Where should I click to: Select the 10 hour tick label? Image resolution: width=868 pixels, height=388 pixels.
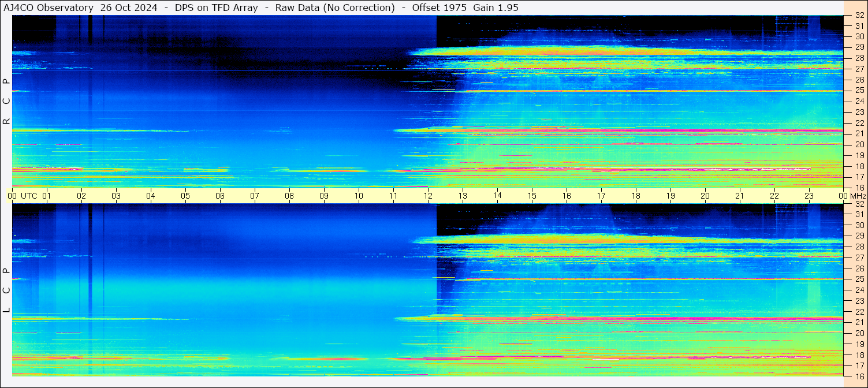tap(359, 196)
